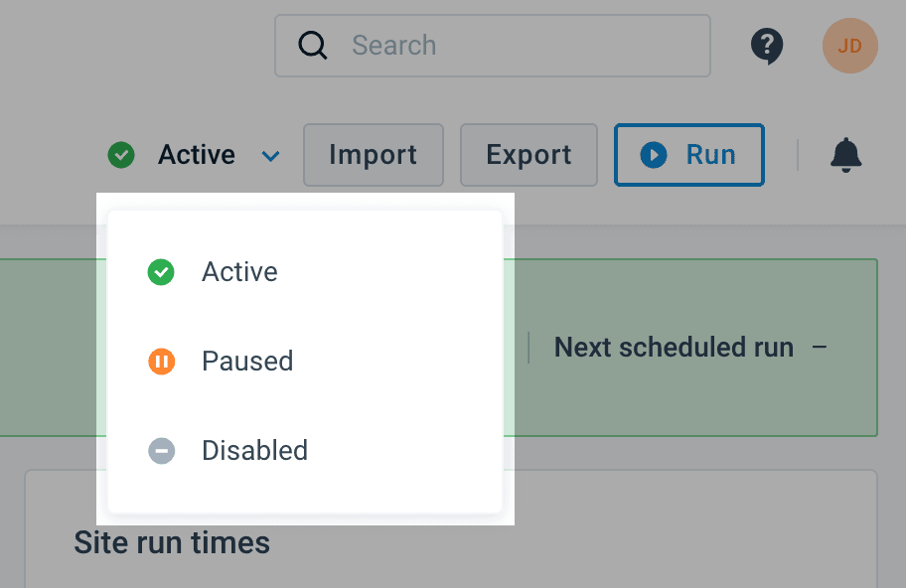Click the gray minus icon beside Disabled
The image size is (906, 588).
point(161,450)
